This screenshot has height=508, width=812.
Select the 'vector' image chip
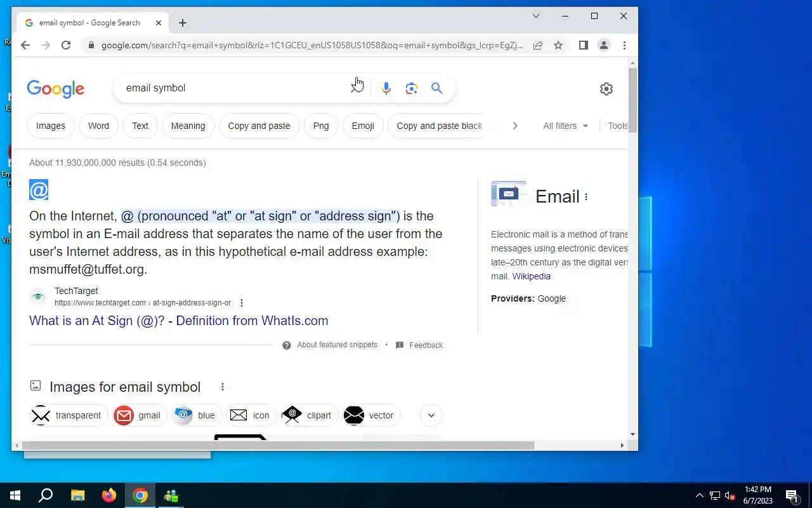(x=372, y=415)
